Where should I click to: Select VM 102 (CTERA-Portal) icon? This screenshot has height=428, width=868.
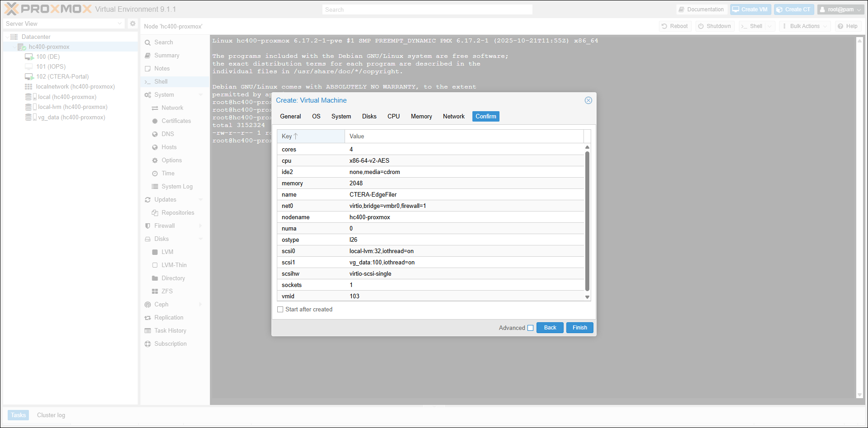click(29, 77)
